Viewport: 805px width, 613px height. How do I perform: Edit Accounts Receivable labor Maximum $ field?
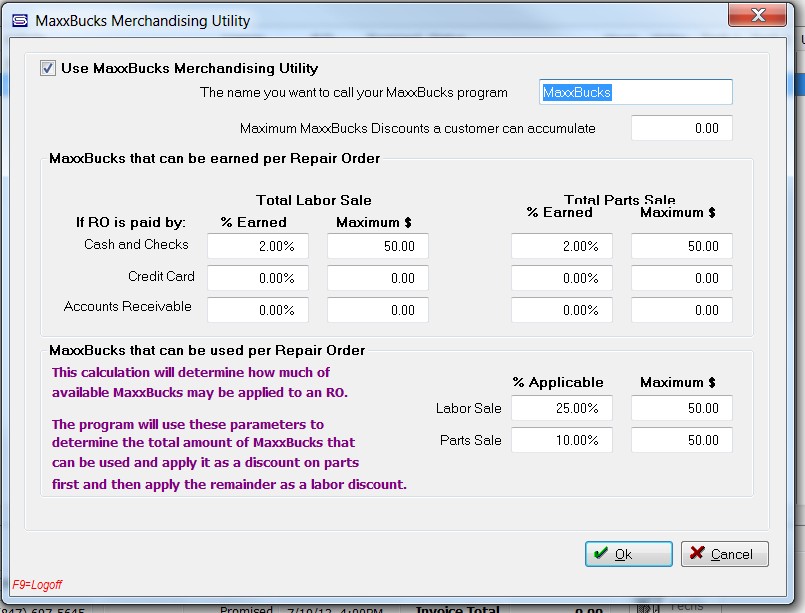pyautogui.click(x=378, y=310)
